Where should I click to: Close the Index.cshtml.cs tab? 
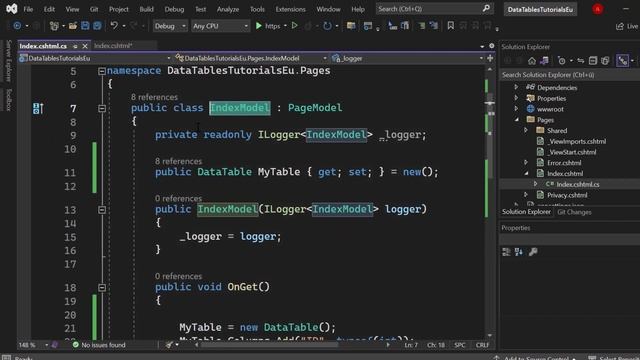85,46
